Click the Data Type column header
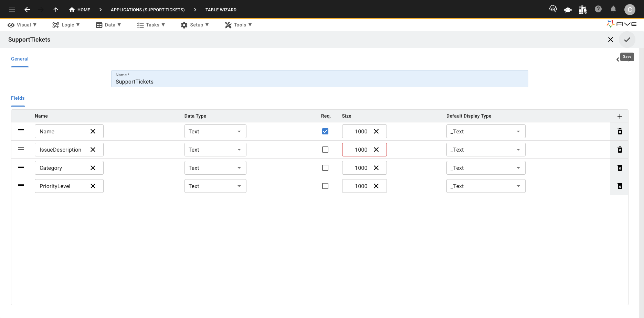 tap(195, 116)
